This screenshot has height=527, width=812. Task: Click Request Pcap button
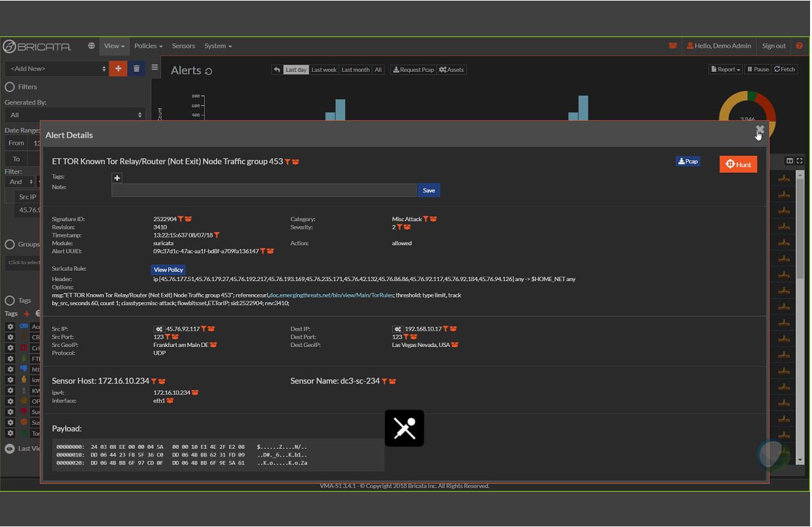(414, 70)
